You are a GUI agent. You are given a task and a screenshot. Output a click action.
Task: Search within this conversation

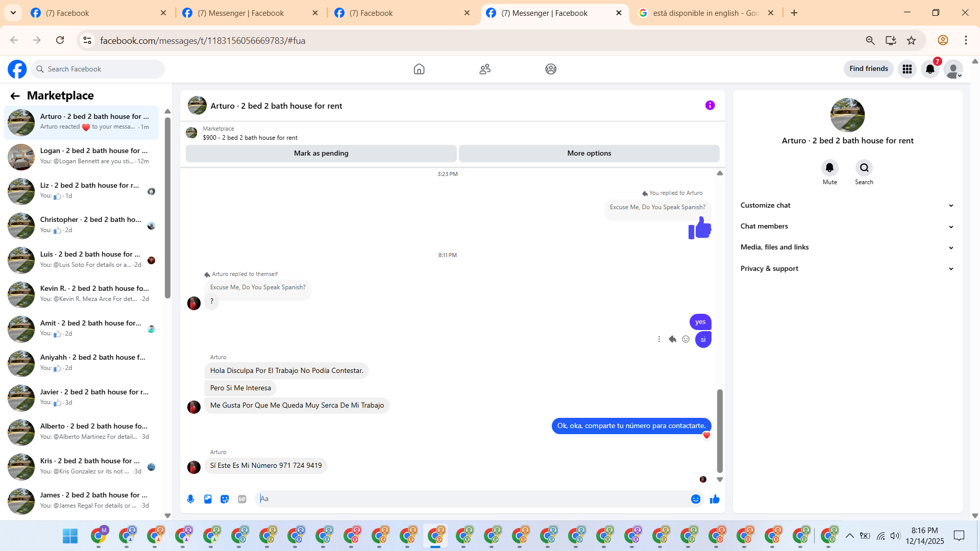point(864,168)
